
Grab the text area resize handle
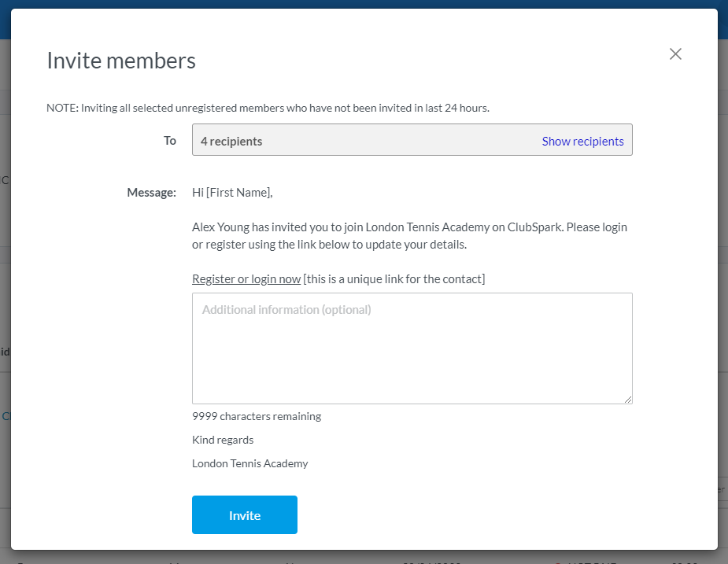click(x=628, y=400)
